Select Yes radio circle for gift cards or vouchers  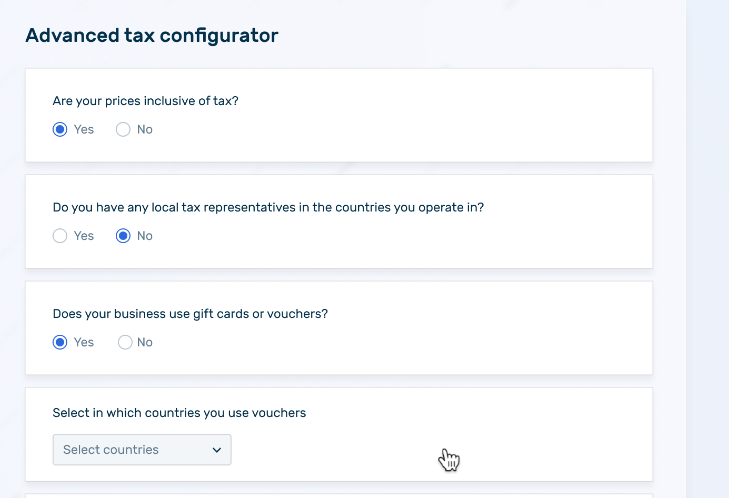click(60, 342)
